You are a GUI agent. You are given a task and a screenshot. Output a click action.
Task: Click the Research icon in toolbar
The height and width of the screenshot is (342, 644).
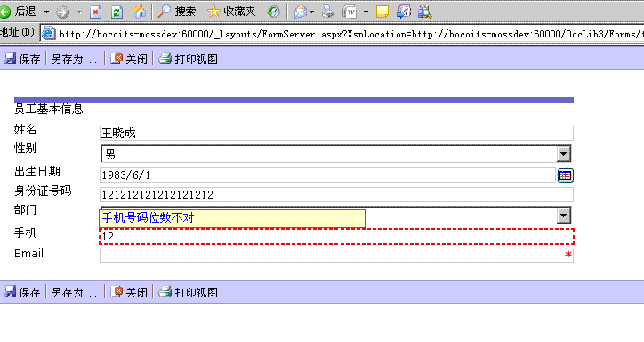coord(424,12)
